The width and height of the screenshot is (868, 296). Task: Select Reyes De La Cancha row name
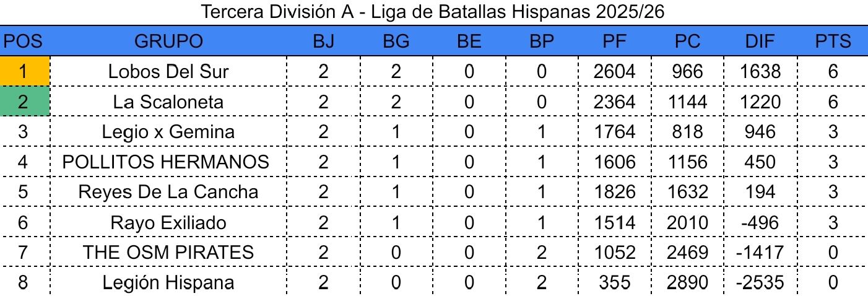[x=168, y=192]
